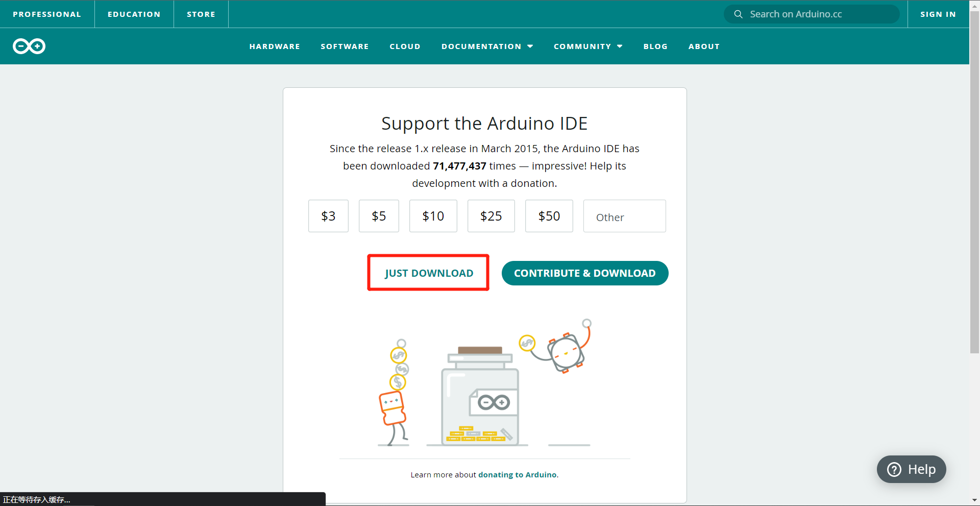The image size is (980, 506).
Task: Select the $3 donation amount
Action: (x=328, y=216)
